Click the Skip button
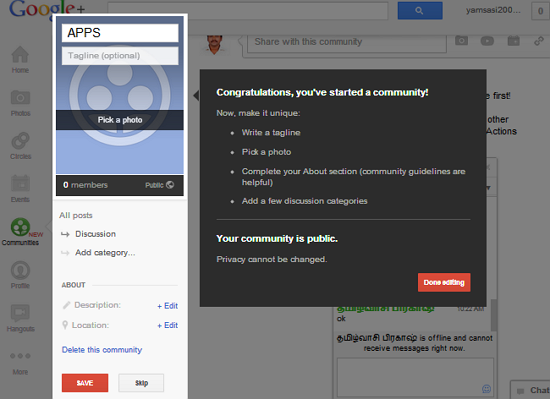550x399 pixels. (x=141, y=383)
